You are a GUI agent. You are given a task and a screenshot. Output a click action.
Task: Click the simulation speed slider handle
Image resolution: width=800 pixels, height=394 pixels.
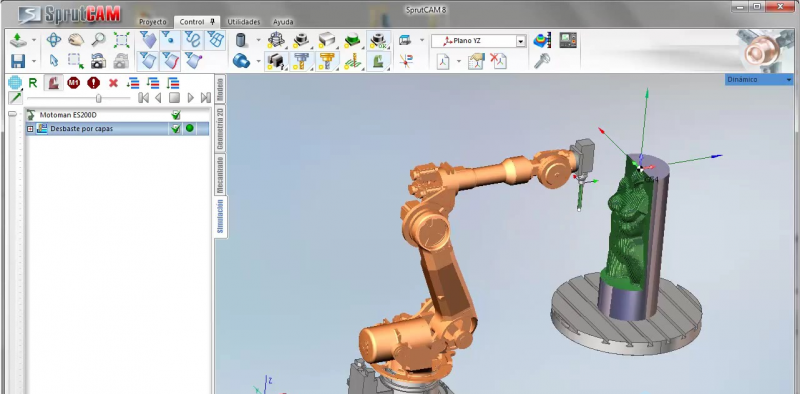[98, 98]
